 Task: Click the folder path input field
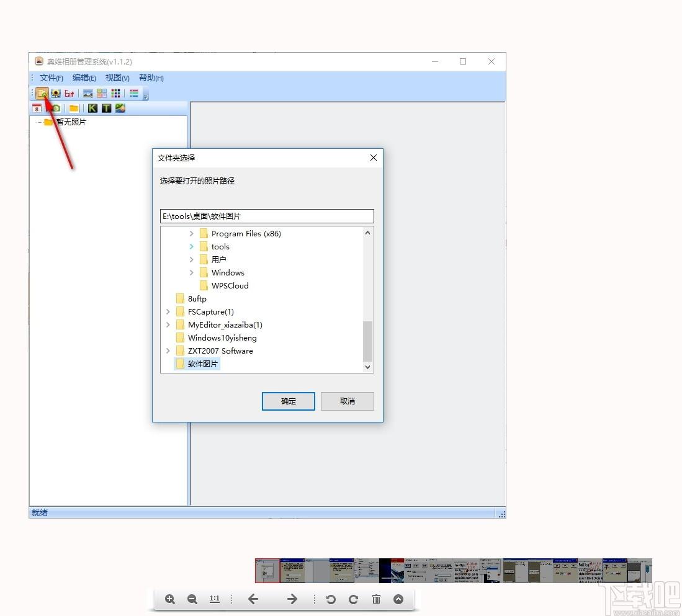267,216
